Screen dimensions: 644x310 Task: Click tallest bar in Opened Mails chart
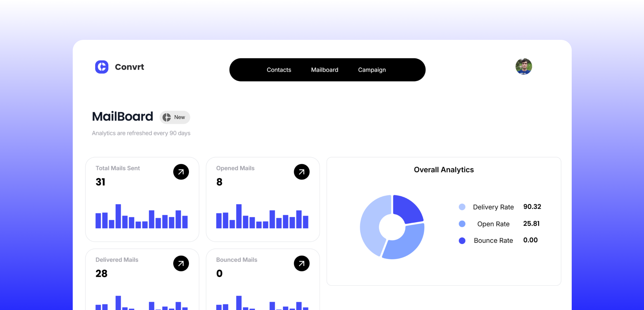click(239, 216)
